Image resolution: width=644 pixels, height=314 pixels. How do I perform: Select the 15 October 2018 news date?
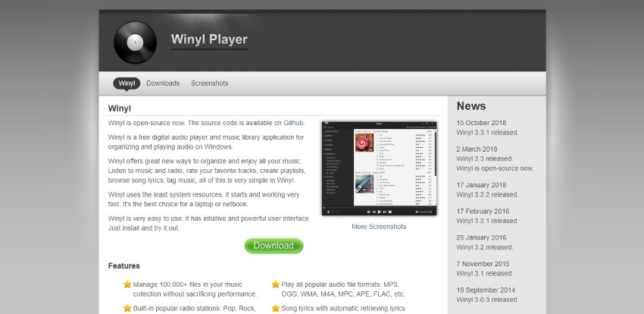click(481, 123)
